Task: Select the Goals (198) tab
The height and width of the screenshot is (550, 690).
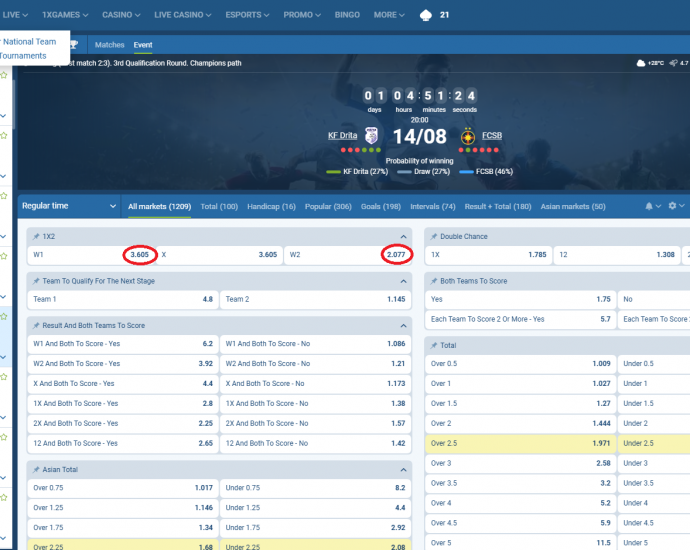Action: click(x=381, y=206)
